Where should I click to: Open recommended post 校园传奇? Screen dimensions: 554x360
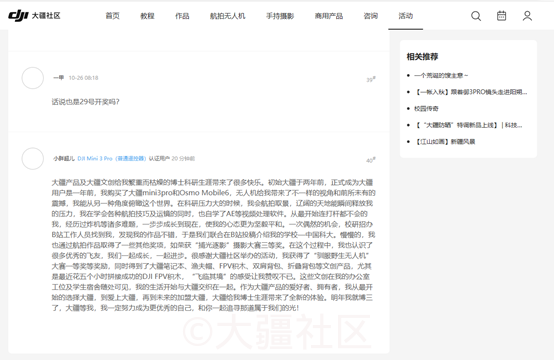[426, 108]
